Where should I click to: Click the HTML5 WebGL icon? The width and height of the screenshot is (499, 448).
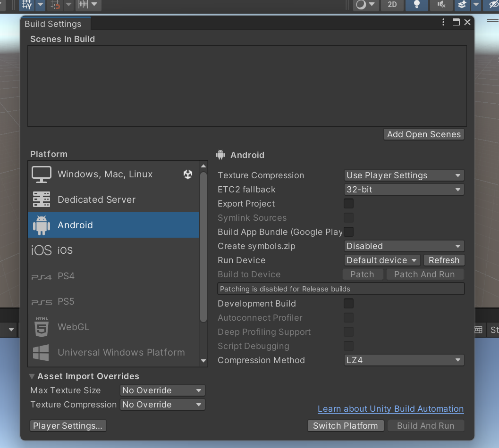(x=42, y=327)
